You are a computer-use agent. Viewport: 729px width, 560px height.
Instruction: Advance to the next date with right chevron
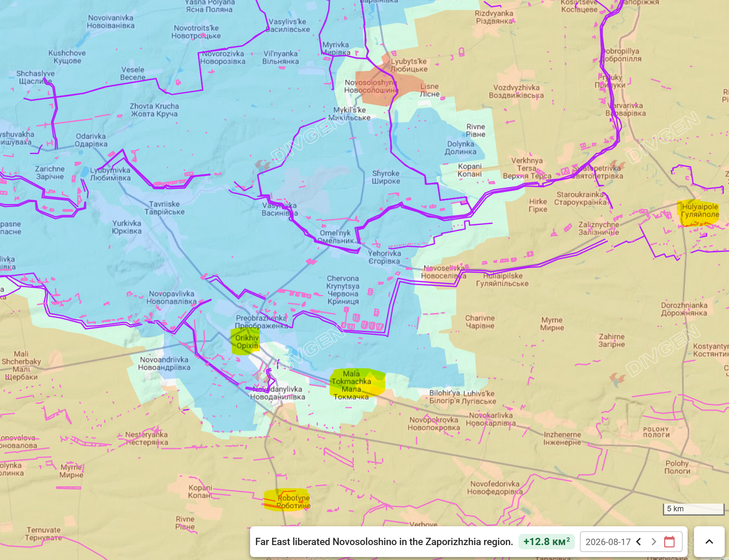653,542
